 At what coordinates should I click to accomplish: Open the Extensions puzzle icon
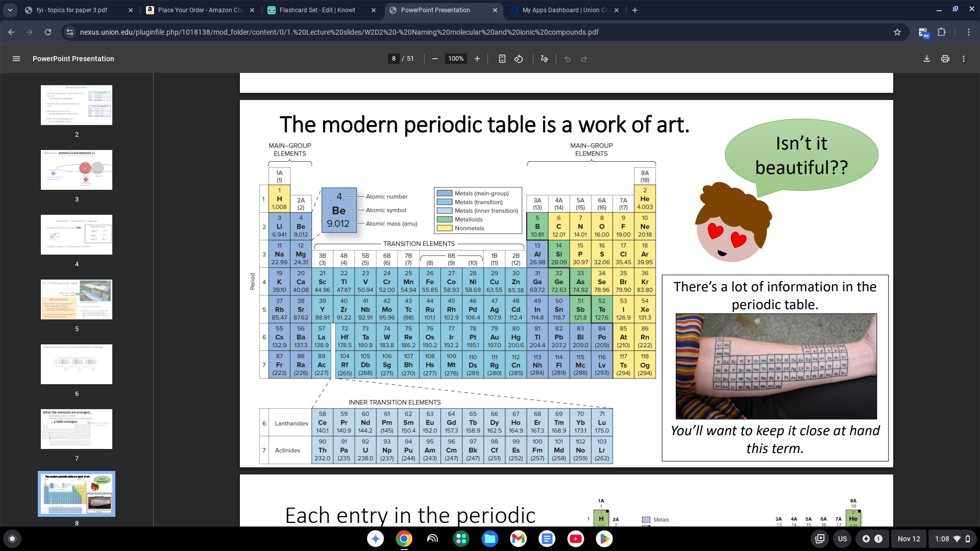pos(941,32)
